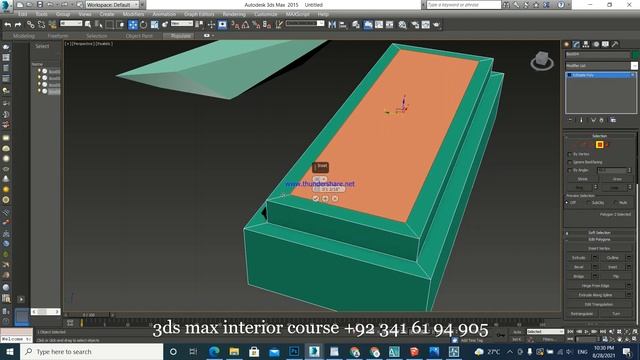
Task: Open Extrude settings box
Action: [x=595, y=258]
